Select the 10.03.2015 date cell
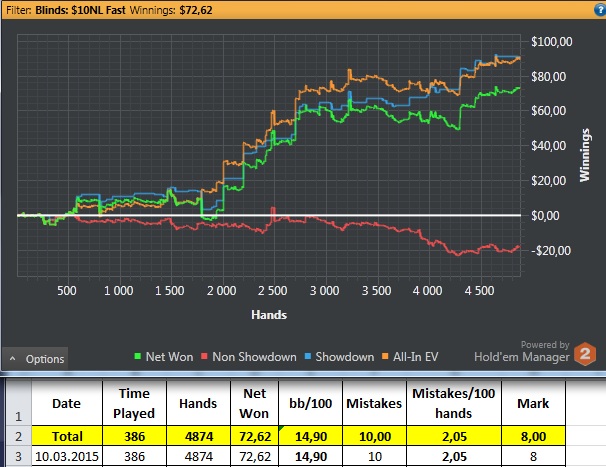The height and width of the screenshot is (467, 606). pyautogui.click(x=67, y=457)
